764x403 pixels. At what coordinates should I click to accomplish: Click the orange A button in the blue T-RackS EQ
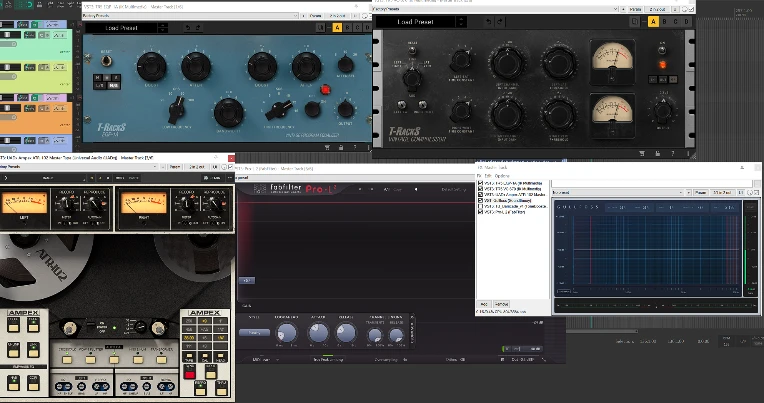coord(337,28)
